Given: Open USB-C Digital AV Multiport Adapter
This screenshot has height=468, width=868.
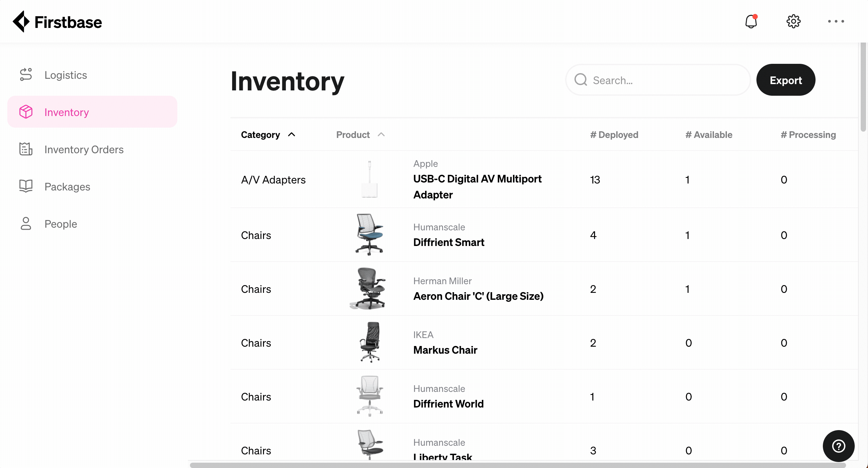Looking at the screenshot, I should [477, 187].
